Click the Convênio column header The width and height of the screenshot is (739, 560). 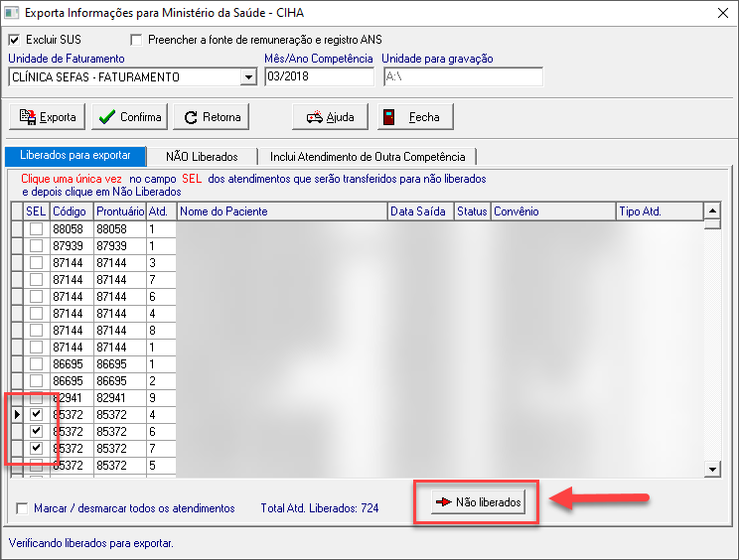tap(553, 211)
